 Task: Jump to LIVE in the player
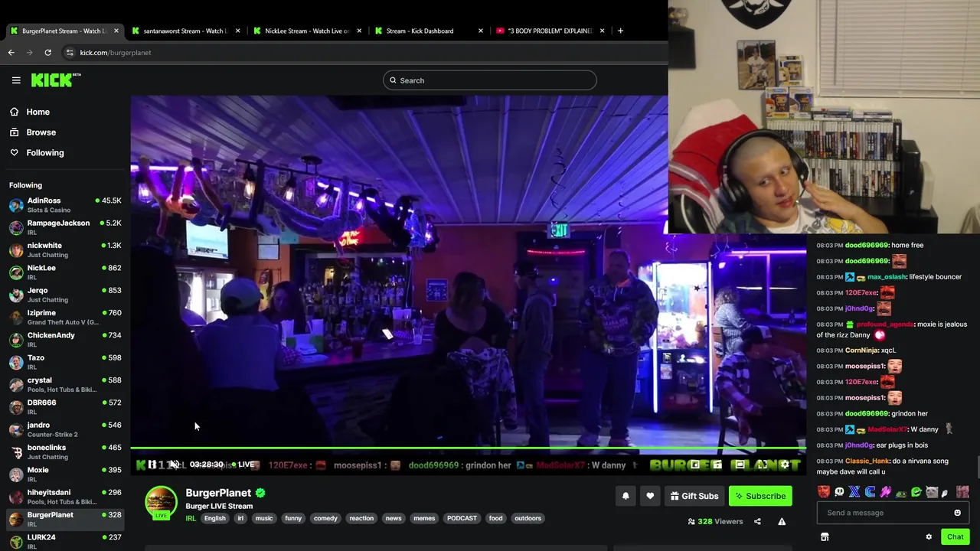tap(243, 465)
